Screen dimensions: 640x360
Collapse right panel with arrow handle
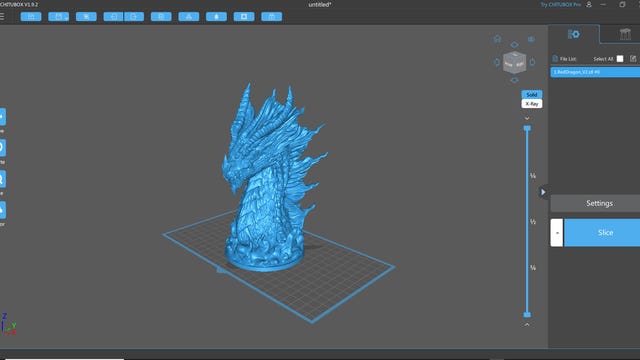(x=543, y=192)
